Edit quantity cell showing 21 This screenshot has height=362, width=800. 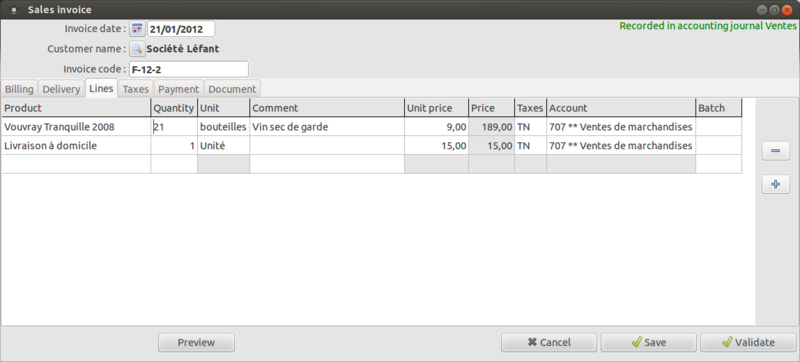click(174, 127)
